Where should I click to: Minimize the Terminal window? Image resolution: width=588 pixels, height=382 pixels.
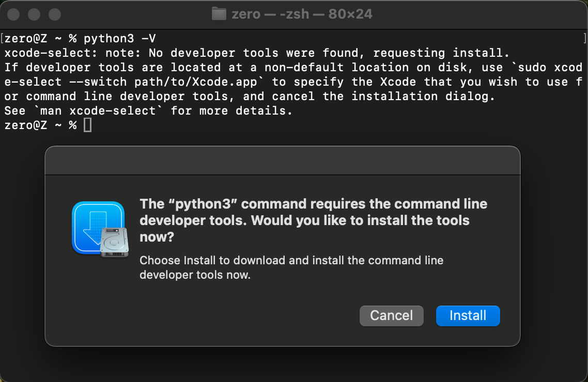34,14
